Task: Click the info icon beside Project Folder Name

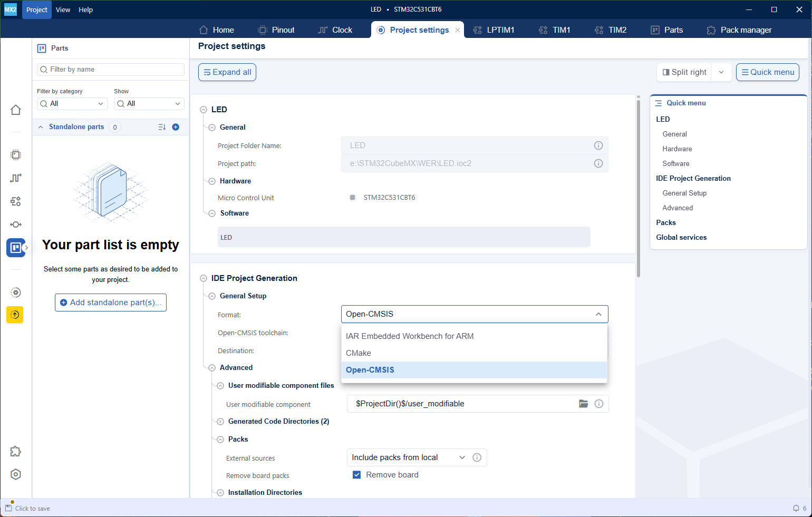Action: (598, 145)
